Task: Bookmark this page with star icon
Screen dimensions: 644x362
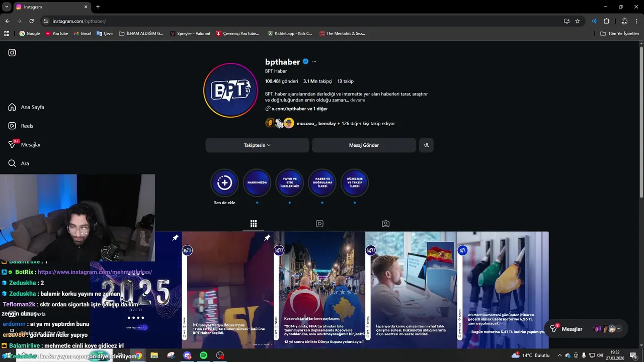Action: pyautogui.click(x=578, y=21)
